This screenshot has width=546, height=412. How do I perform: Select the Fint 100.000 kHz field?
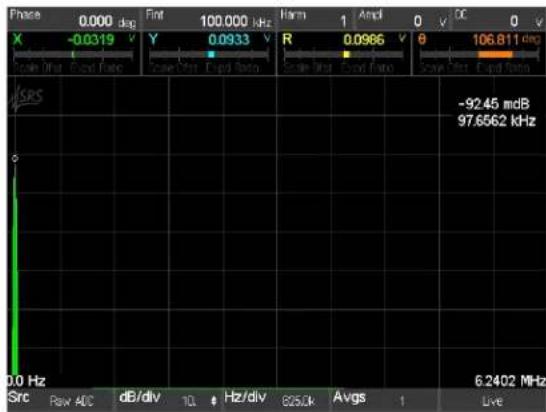[x=208, y=20]
